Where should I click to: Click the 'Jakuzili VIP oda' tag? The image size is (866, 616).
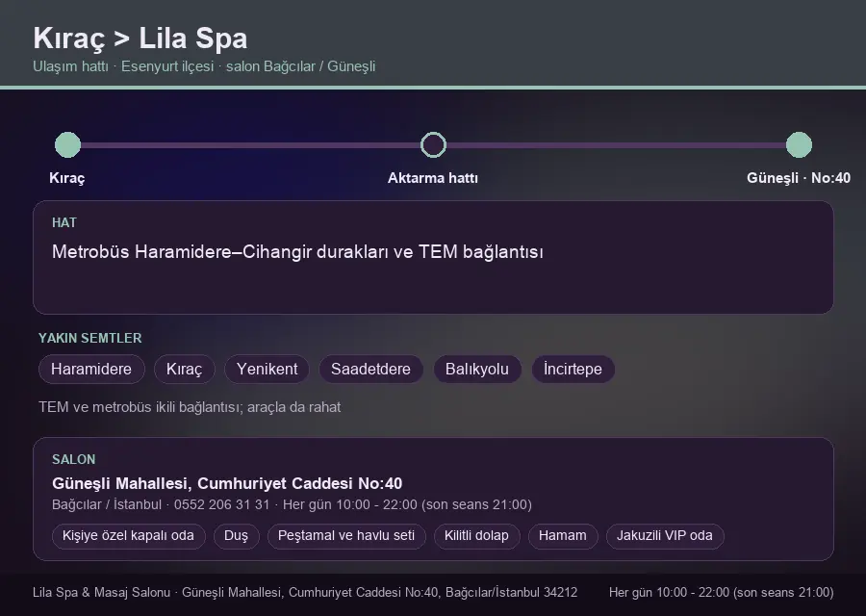coord(664,536)
